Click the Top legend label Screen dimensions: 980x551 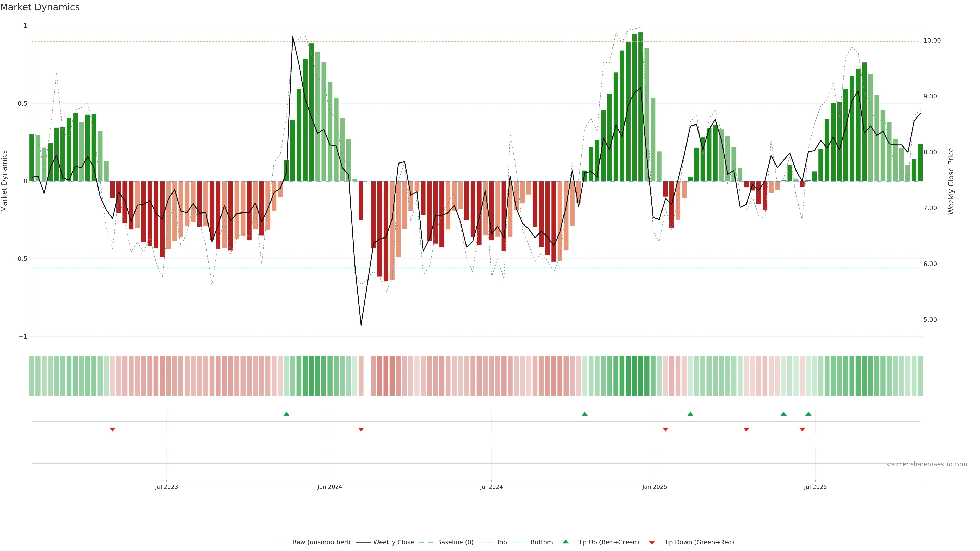(x=501, y=542)
